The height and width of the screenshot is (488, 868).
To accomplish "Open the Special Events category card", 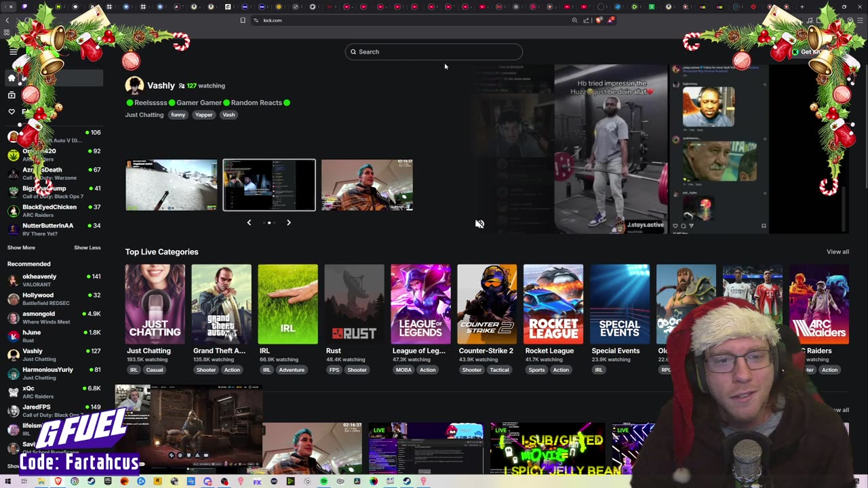I will point(620,304).
